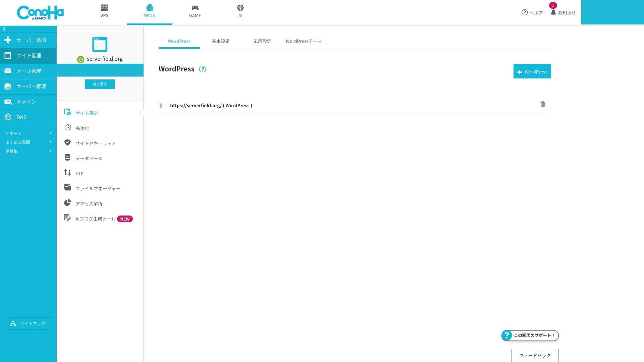Open the VPS server section
The height and width of the screenshot is (362, 644).
coord(104,11)
